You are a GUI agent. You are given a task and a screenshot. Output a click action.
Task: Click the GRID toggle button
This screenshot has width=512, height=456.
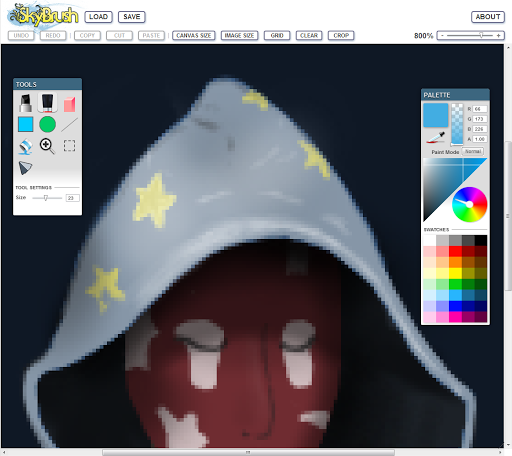tap(277, 35)
